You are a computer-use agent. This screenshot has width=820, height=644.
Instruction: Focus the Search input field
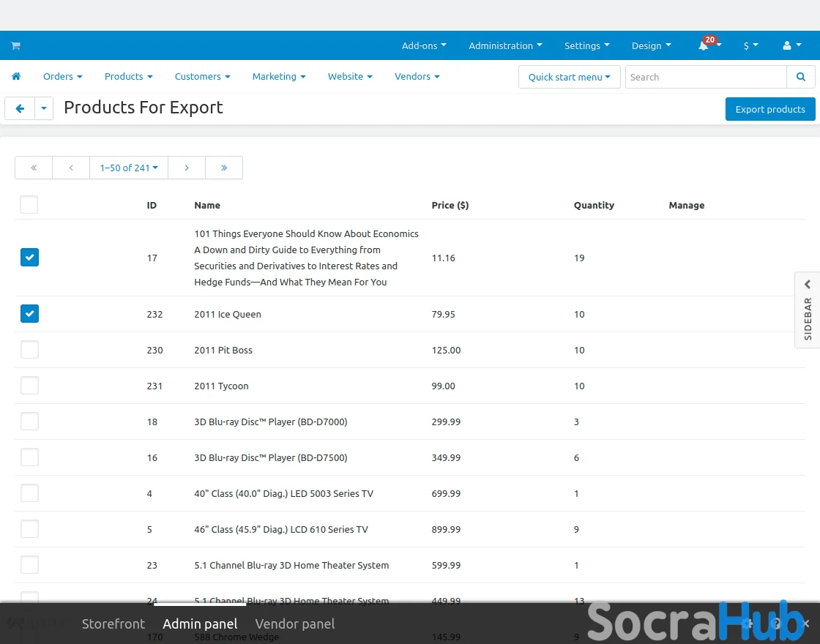coord(705,77)
